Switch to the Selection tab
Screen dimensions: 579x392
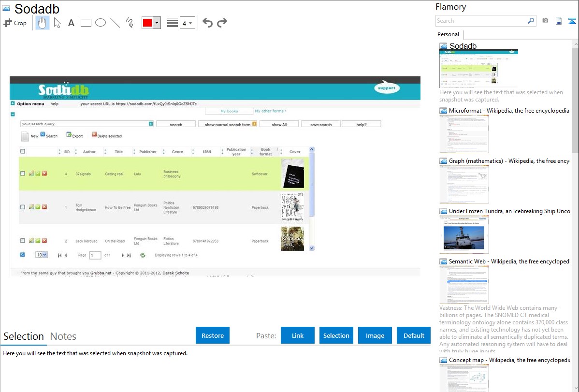(24, 336)
